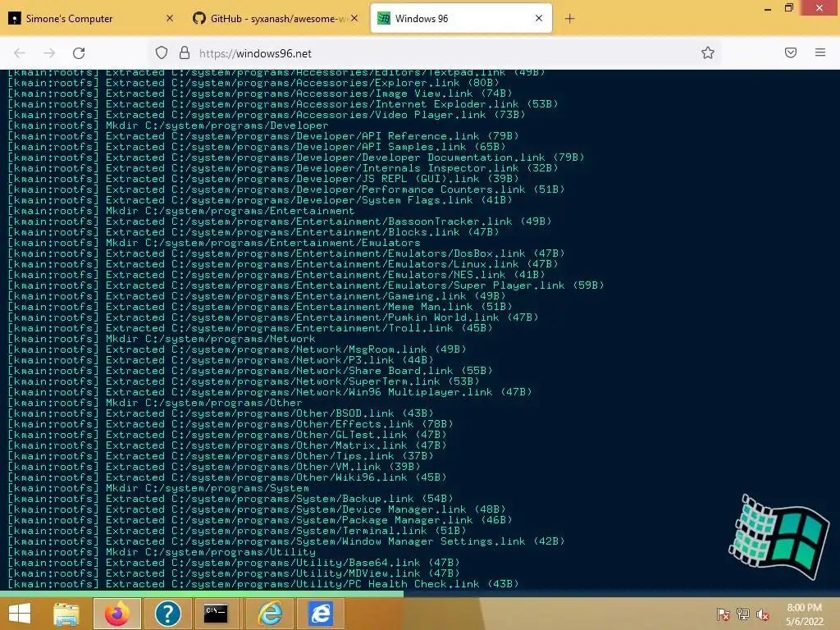Click the log line for Wiki96.link
Screen dimensions: 840x630
coord(226,477)
